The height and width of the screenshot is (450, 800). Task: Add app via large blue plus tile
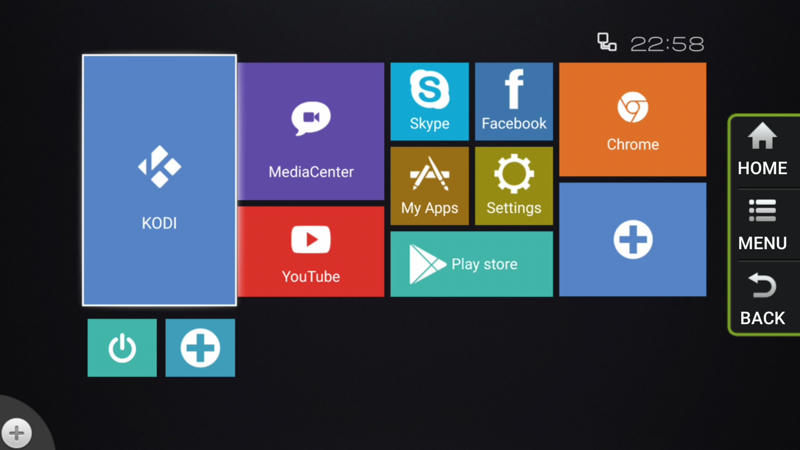(633, 240)
